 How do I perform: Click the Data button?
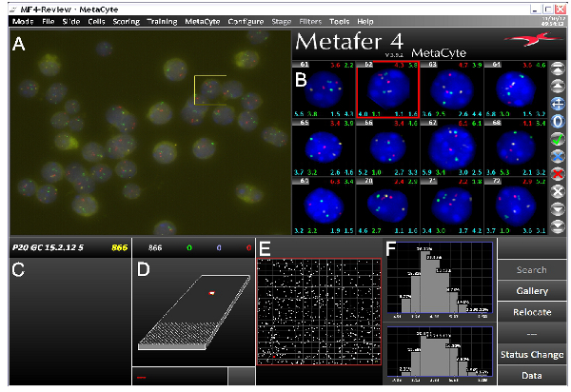click(x=531, y=376)
